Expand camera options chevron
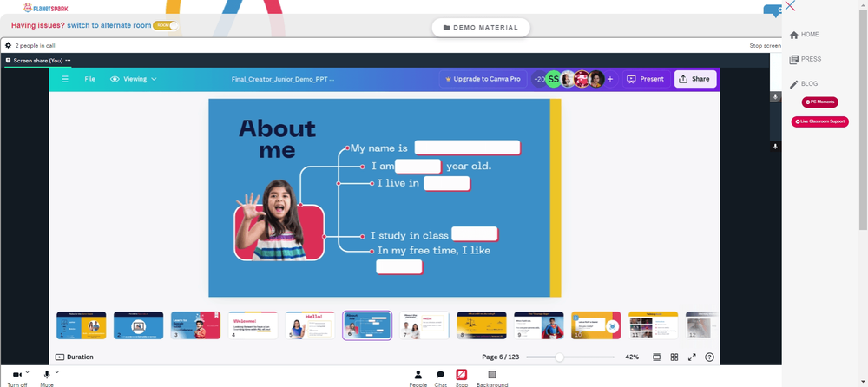 click(27, 372)
